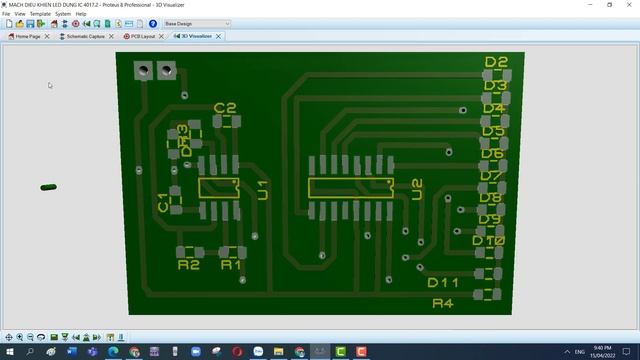Click the R2 resistor on the board
The width and height of the screenshot is (640, 360).
(x=190, y=252)
